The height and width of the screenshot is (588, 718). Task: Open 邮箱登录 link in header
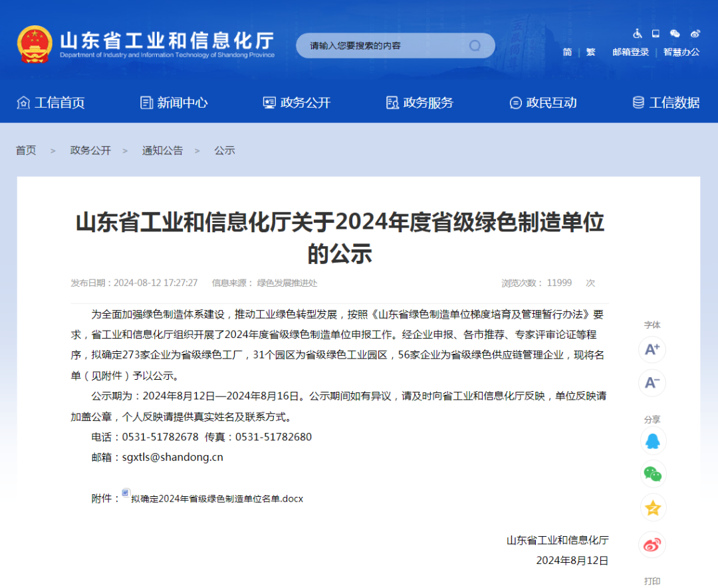coord(630,52)
